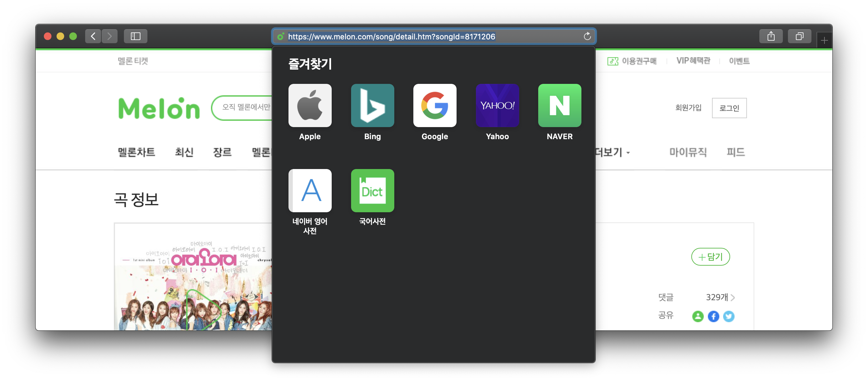Open the Bing favorite icon
This screenshot has width=868, height=380.
point(372,105)
